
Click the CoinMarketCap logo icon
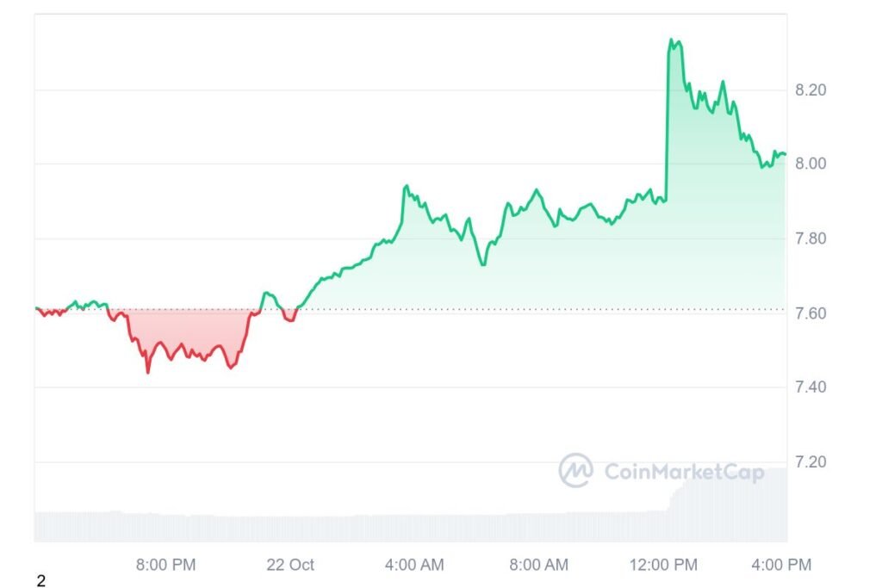pyautogui.click(x=575, y=470)
